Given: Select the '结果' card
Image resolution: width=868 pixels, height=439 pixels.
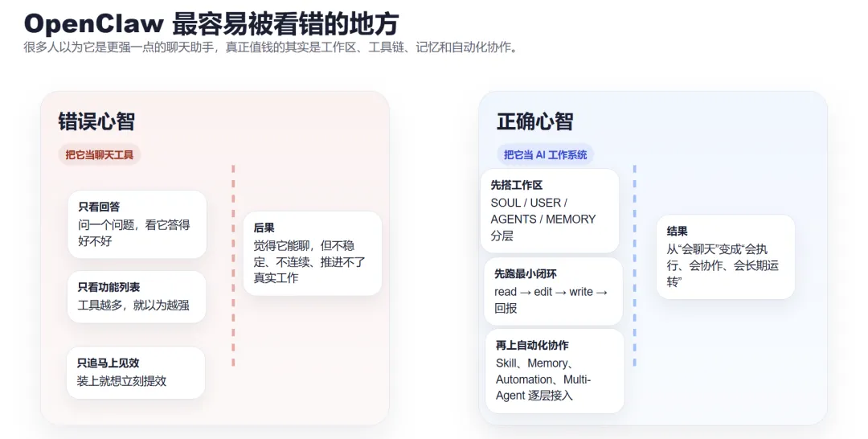Looking at the screenshot, I should point(726,256).
